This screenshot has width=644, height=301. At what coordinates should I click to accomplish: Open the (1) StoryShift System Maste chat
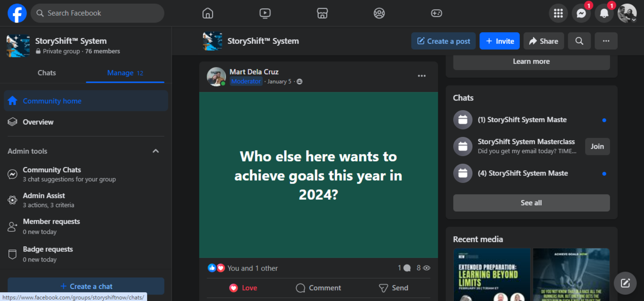[531, 120]
